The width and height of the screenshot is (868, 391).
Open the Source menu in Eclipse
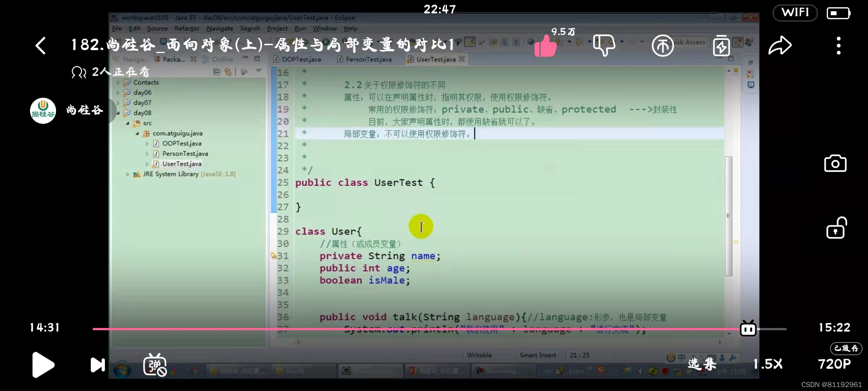coord(157,28)
